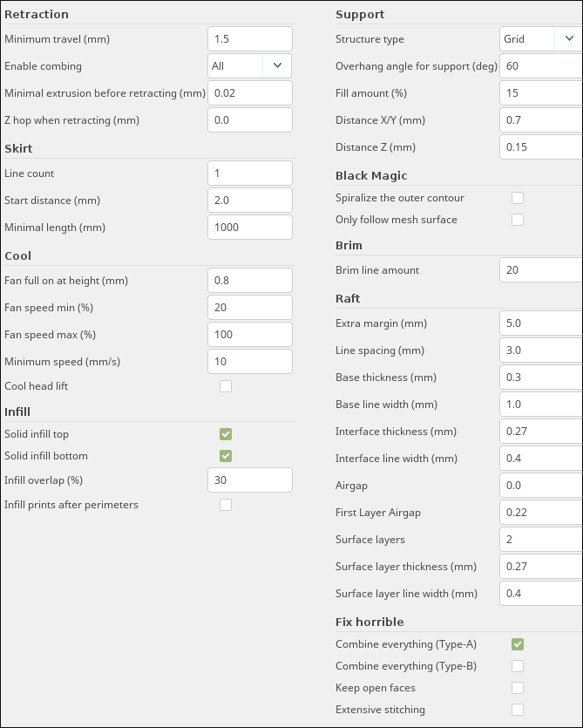
Task: Edit the Brim line amount field
Action: [541, 270]
